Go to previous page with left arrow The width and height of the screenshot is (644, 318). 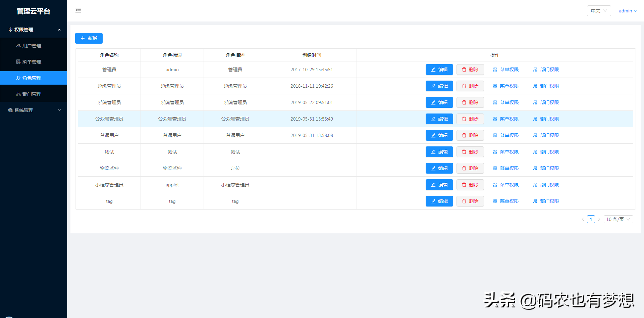(583, 219)
